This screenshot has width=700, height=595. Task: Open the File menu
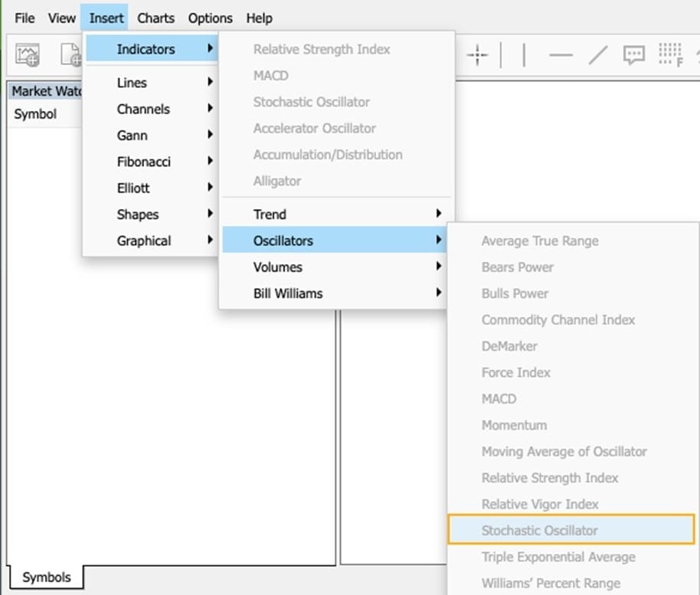(x=25, y=18)
